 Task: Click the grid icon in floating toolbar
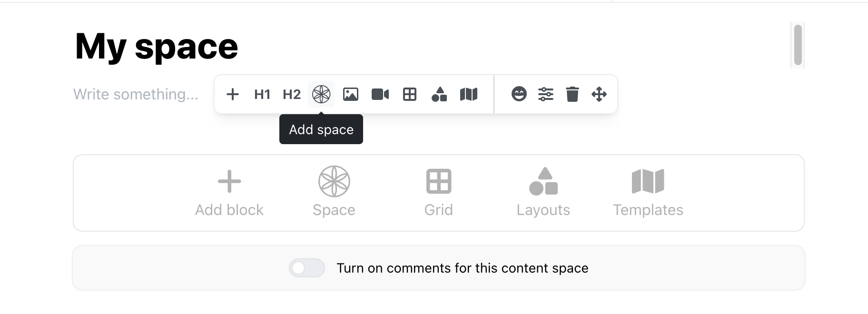(x=410, y=94)
